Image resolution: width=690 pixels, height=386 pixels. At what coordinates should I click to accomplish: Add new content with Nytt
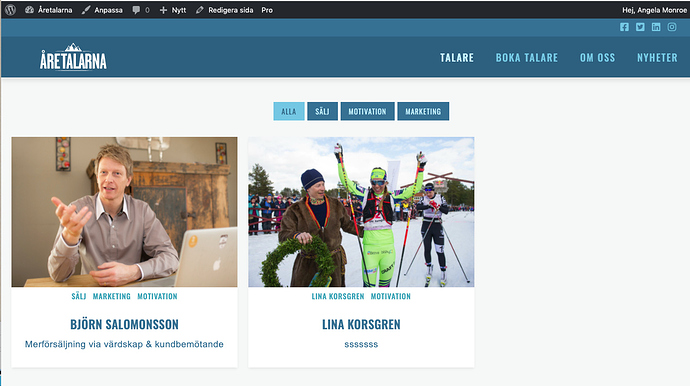tap(173, 10)
